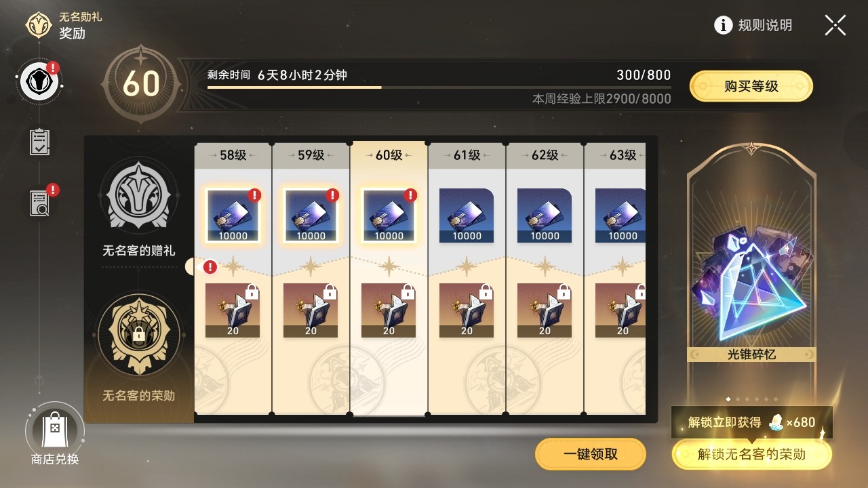
Task: Select the level 62 credit reward
Action: click(545, 216)
